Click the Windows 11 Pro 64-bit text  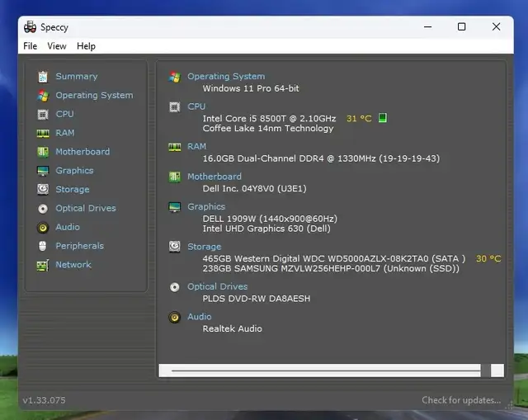click(x=251, y=88)
